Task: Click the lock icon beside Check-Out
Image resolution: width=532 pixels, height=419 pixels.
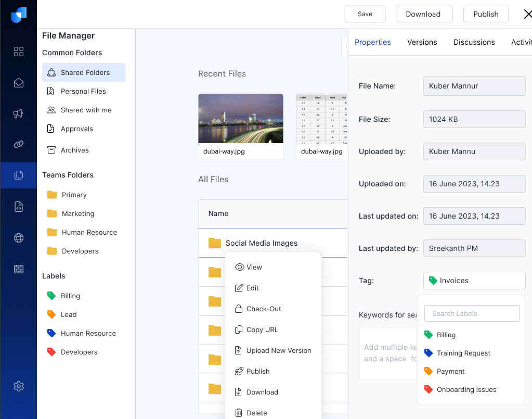Action: (x=239, y=309)
